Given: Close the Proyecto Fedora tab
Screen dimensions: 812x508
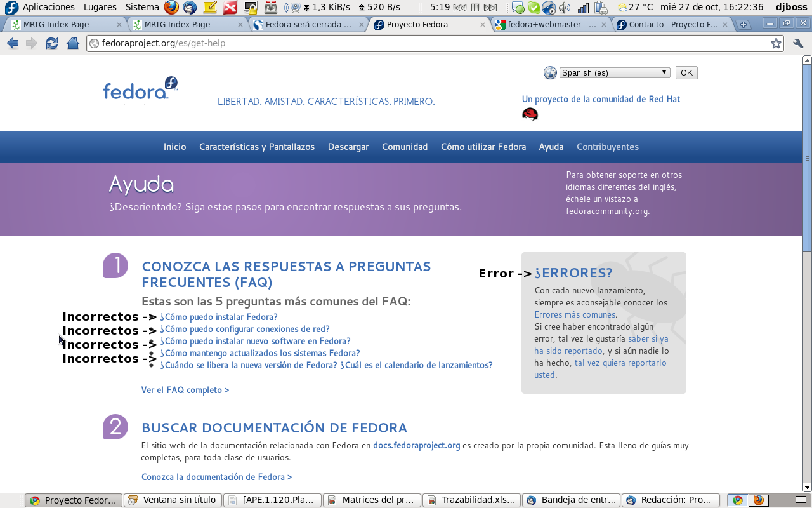Looking at the screenshot, I should (483, 25).
